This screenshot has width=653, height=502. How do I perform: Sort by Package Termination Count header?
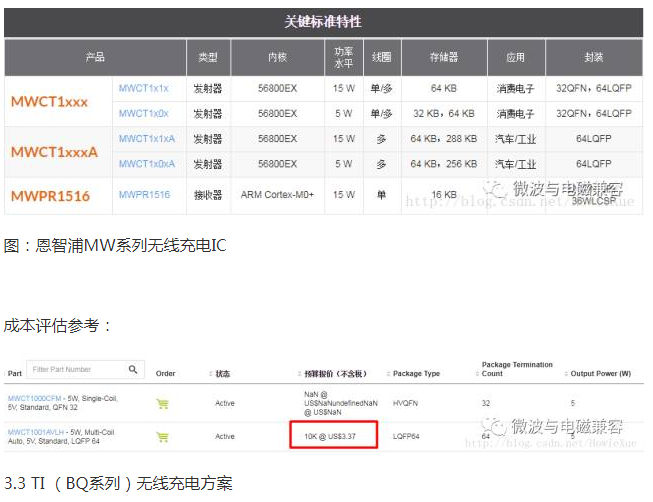[517, 369]
